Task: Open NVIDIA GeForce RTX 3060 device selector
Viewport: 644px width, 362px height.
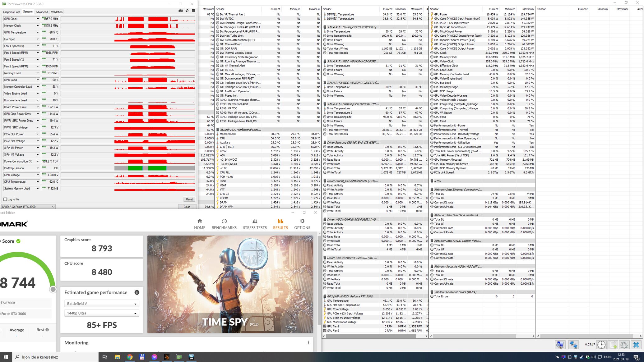Action: pyautogui.click(x=28, y=207)
